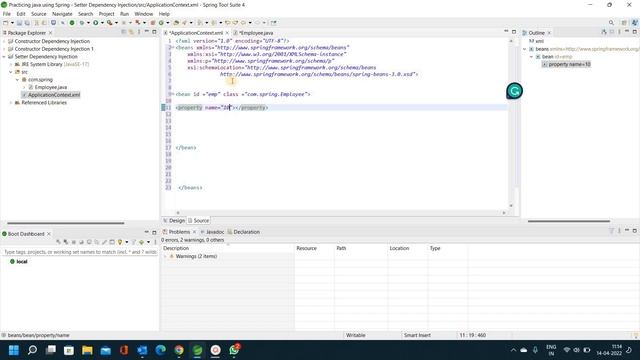Viewport: 640px width, 360px height.
Task: Minimize the Outline panel
Action: tap(627, 32)
